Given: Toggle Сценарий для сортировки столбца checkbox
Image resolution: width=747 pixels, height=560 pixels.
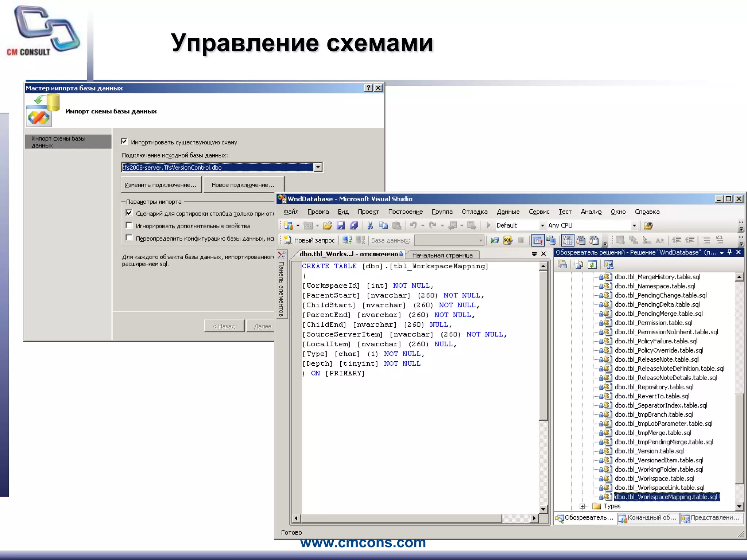Looking at the screenshot, I should click(x=129, y=213).
